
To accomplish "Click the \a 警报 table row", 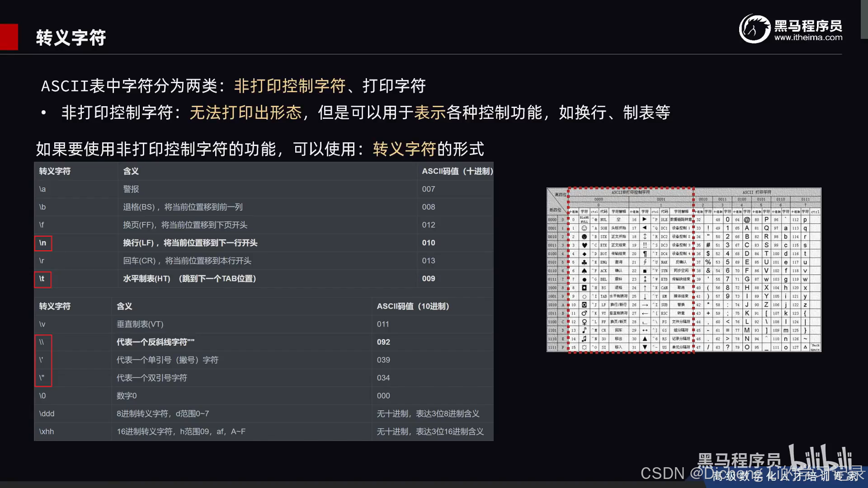I will pos(131,189).
